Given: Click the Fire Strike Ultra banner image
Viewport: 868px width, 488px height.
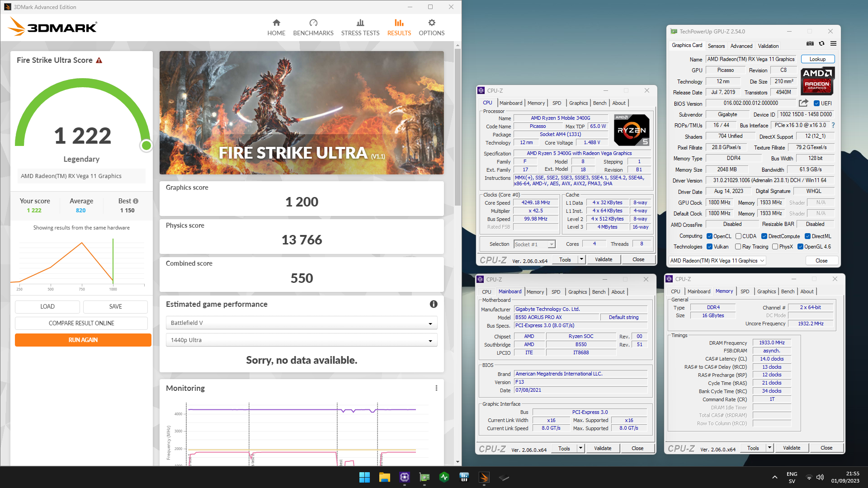Looking at the screenshot, I should pyautogui.click(x=302, y=113).
